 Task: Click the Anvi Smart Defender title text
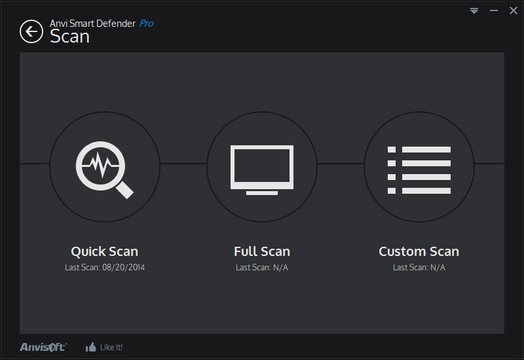(x=93, y=23)
